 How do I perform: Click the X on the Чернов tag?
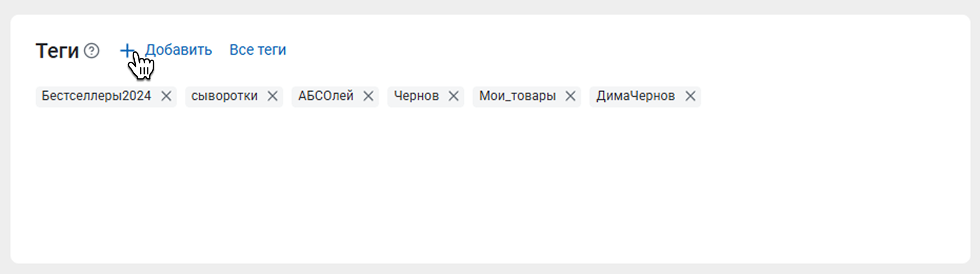click(454, 96)
